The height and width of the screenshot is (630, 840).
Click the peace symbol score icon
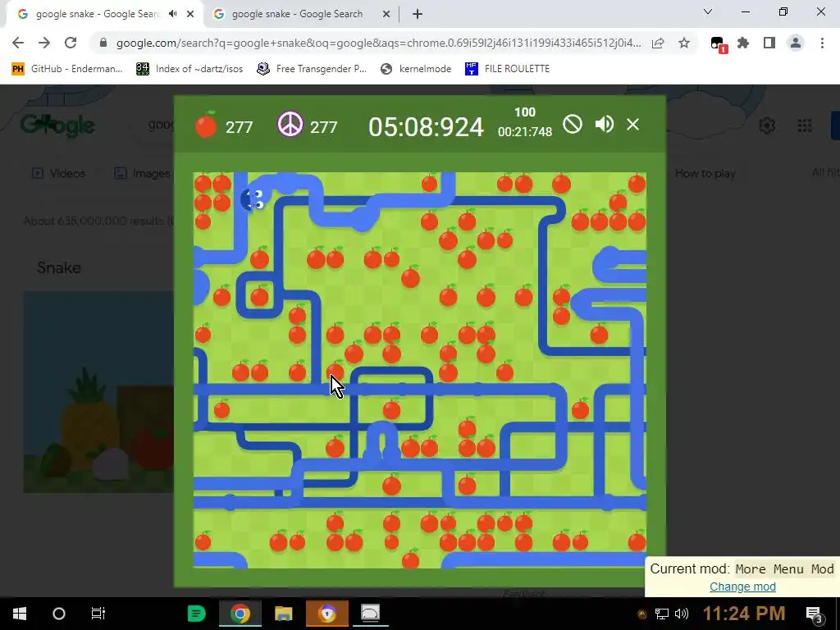[290, 125]
